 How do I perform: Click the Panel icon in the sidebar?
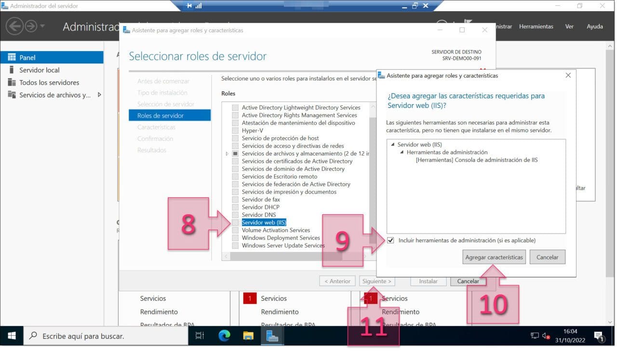point(12,57)
